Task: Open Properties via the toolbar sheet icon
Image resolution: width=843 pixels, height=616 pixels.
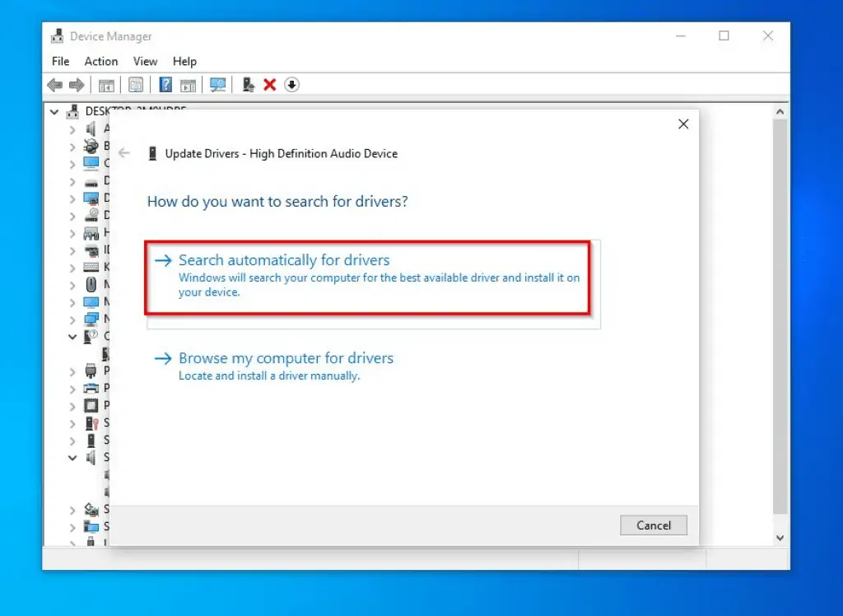Action: [x=136, y=85]
